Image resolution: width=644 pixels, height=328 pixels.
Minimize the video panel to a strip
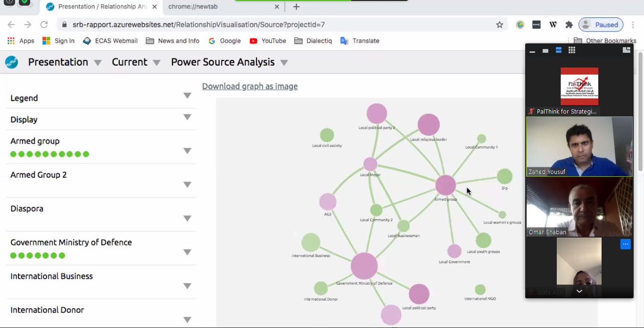[x=532, y=51]
